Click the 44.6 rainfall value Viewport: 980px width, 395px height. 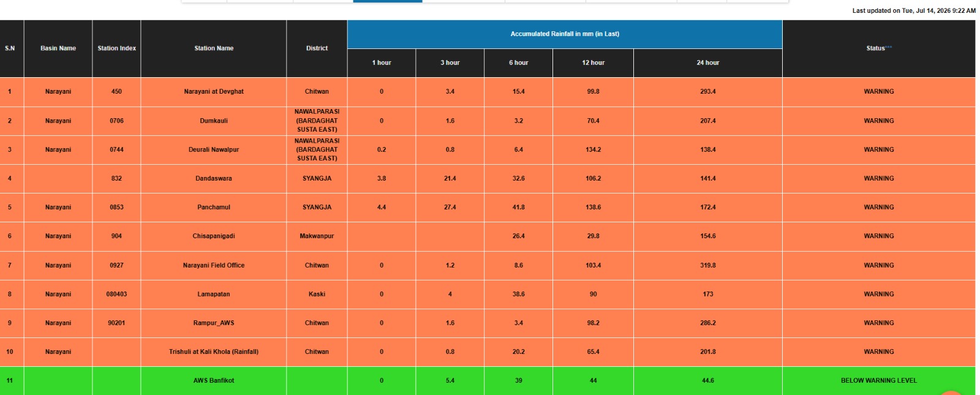click(708, 381)
